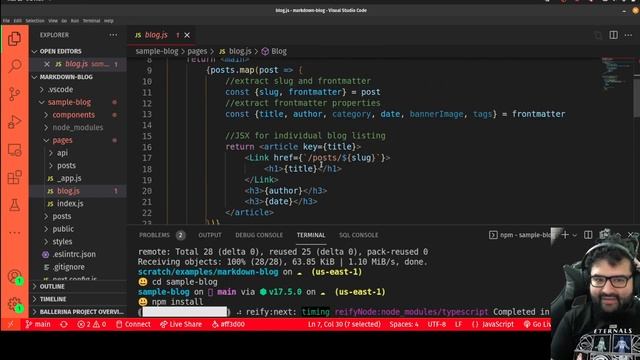Open the Manage gear icon

click(15, 304)
